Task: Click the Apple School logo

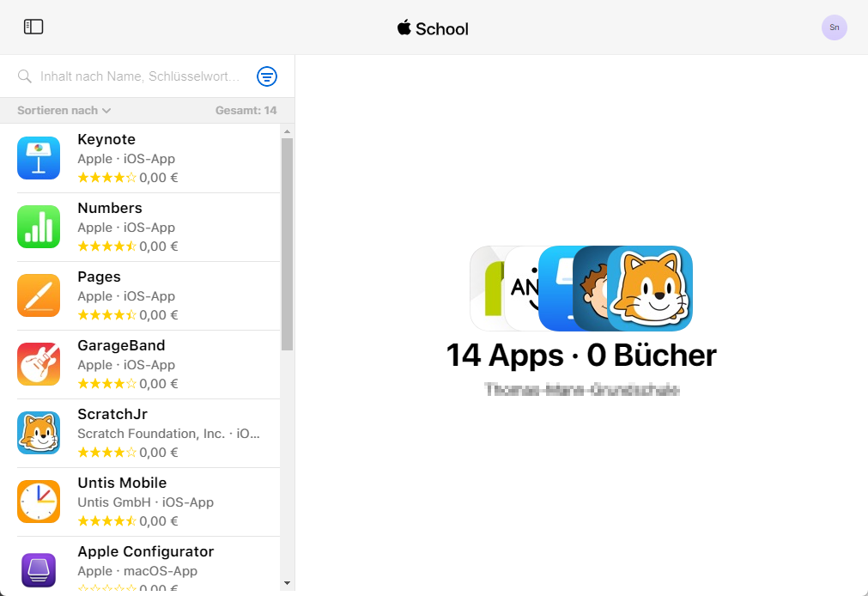Action: coord(433,27)
